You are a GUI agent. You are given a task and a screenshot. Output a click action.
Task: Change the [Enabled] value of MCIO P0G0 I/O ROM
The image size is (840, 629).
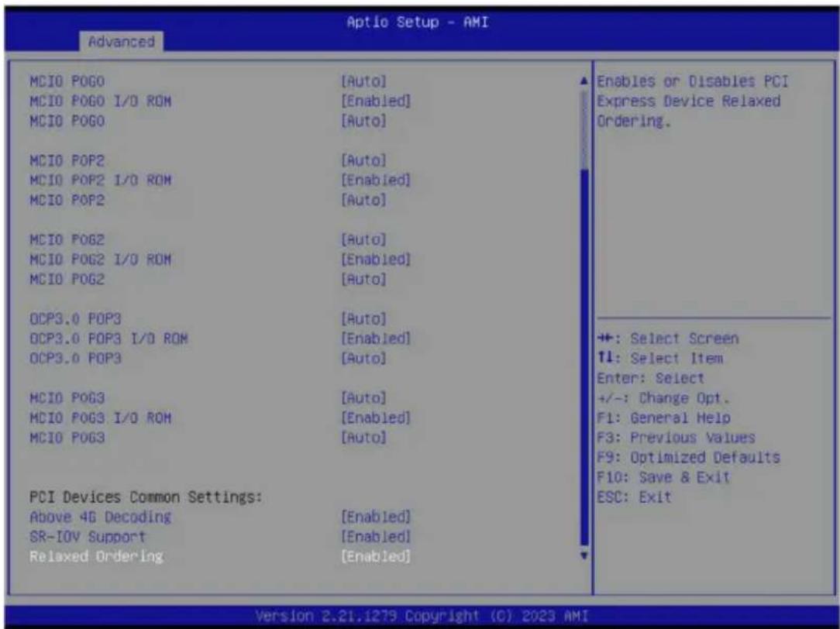[376, 101]
